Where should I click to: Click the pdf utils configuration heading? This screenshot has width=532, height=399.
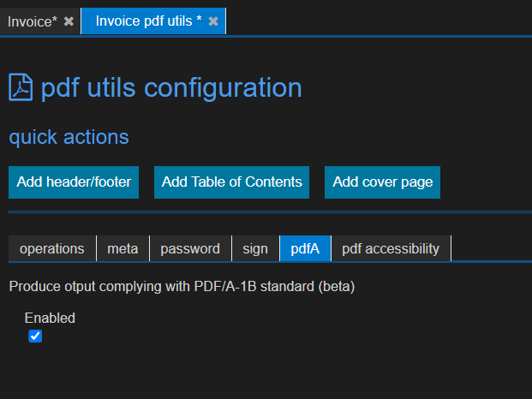pos(171,87)
